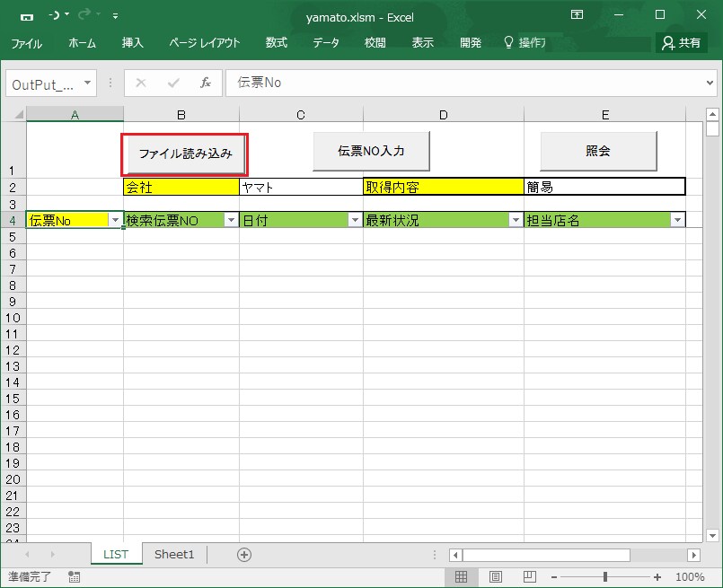Click vertical scrollbar down arrow

tap(712, 535)
